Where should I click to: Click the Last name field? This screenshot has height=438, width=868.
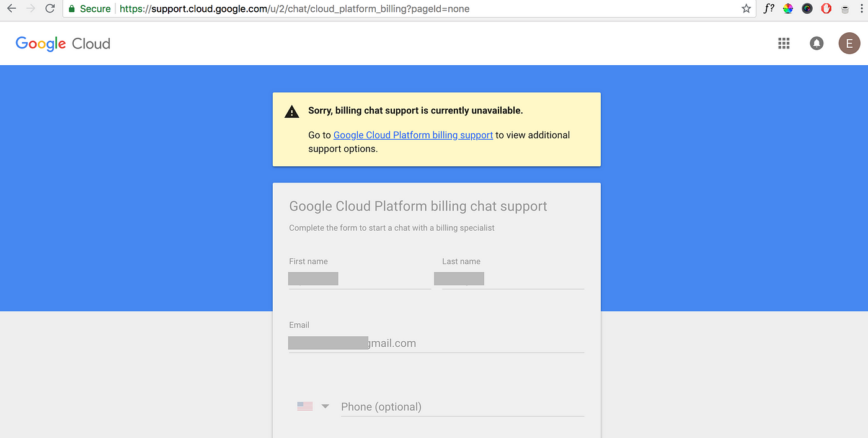pyautogui.click(x=513, y=279)
